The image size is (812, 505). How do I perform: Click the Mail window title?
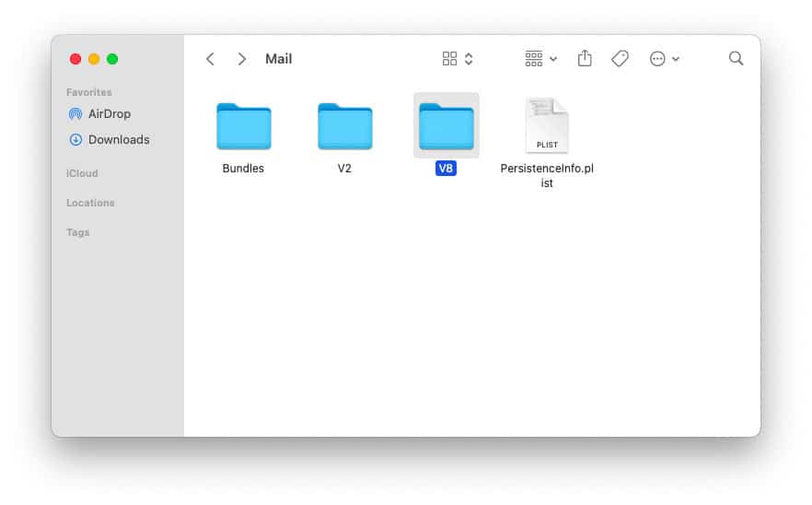click(x=279, y=59)
